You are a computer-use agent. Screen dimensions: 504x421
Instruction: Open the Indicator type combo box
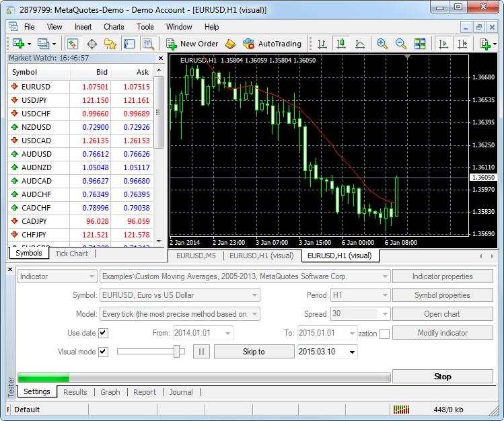[57, 276]
